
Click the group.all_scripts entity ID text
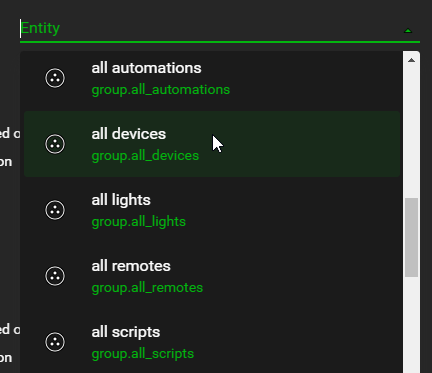(143, 354)
